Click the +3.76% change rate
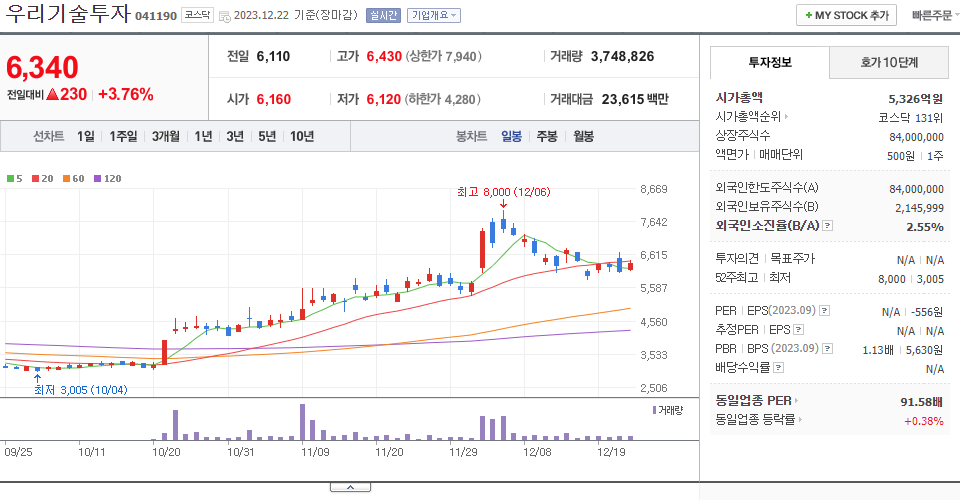Screen dimensions: 960x500 click(126, 94)
